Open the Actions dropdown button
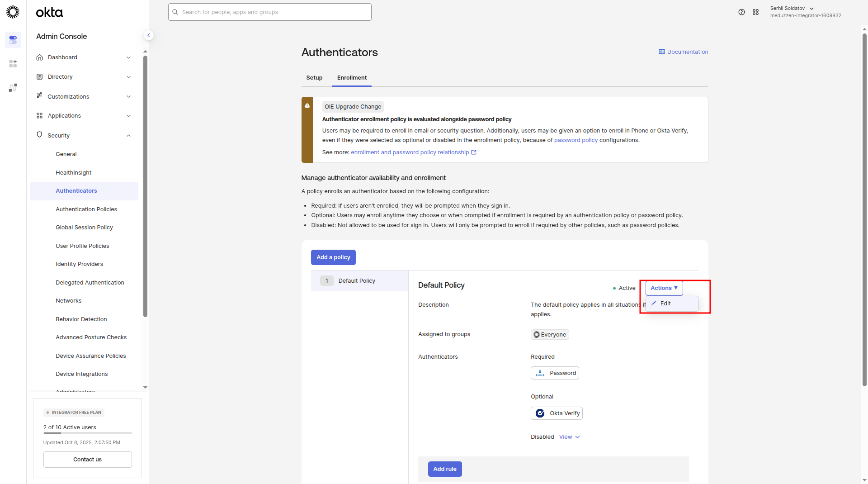Viewport: 868px width, 484px height. (x=664, y=288)
